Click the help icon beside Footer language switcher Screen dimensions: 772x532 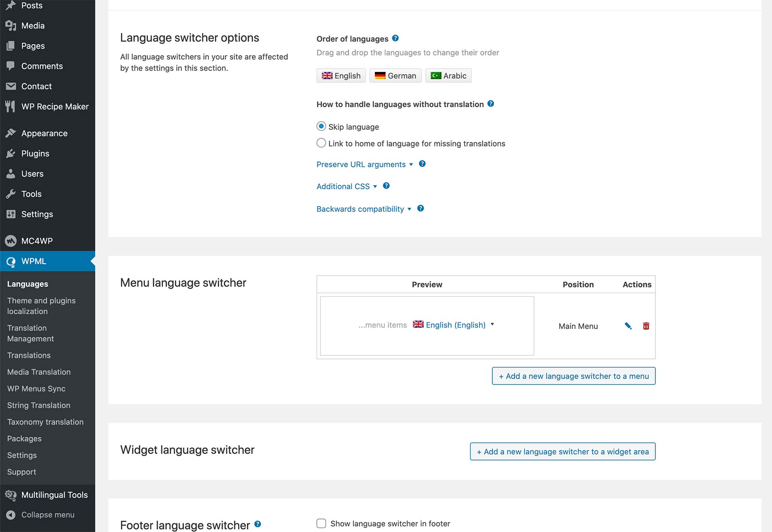click(258, 524)
